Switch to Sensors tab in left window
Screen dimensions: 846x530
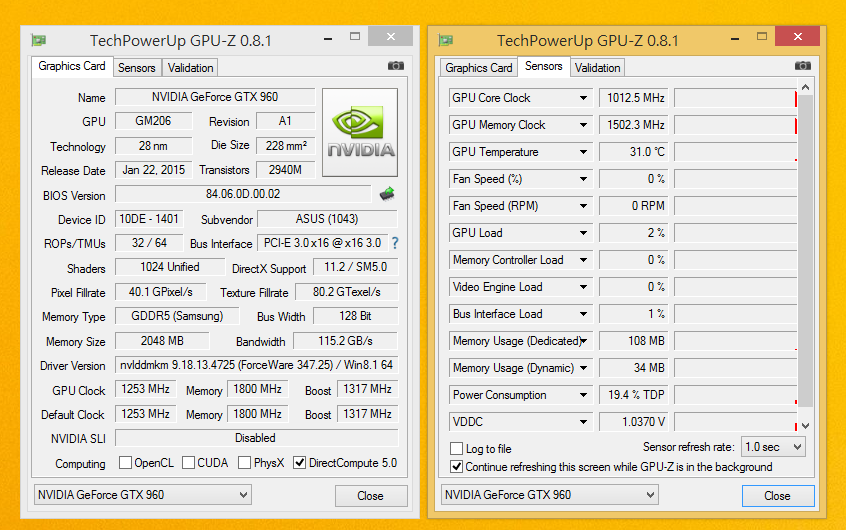[137, 68]
